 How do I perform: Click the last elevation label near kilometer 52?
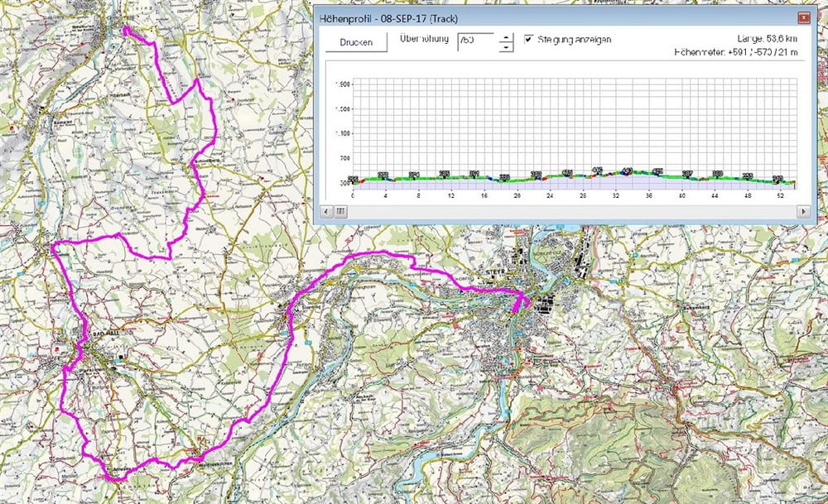[777, 178]
